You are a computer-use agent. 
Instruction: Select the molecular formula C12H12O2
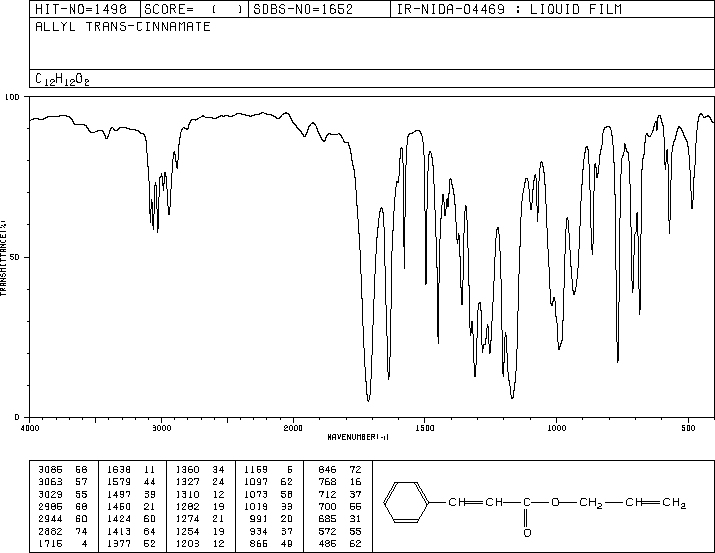point(62,79)
